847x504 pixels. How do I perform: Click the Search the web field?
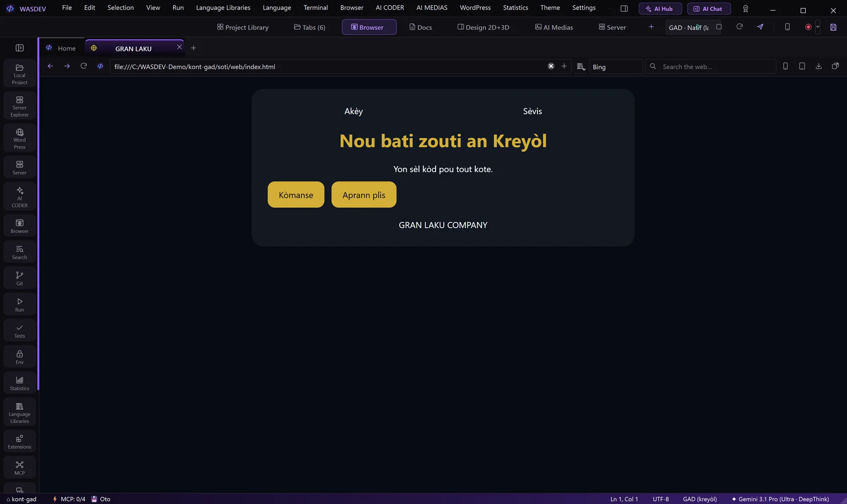coord(711,67)
